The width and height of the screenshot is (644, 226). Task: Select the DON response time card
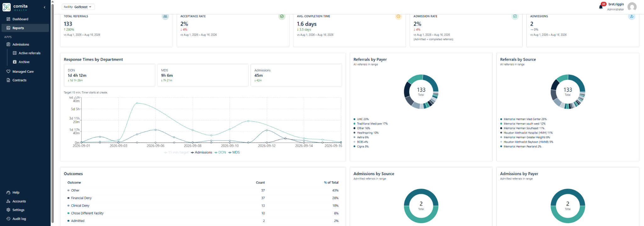109,75
